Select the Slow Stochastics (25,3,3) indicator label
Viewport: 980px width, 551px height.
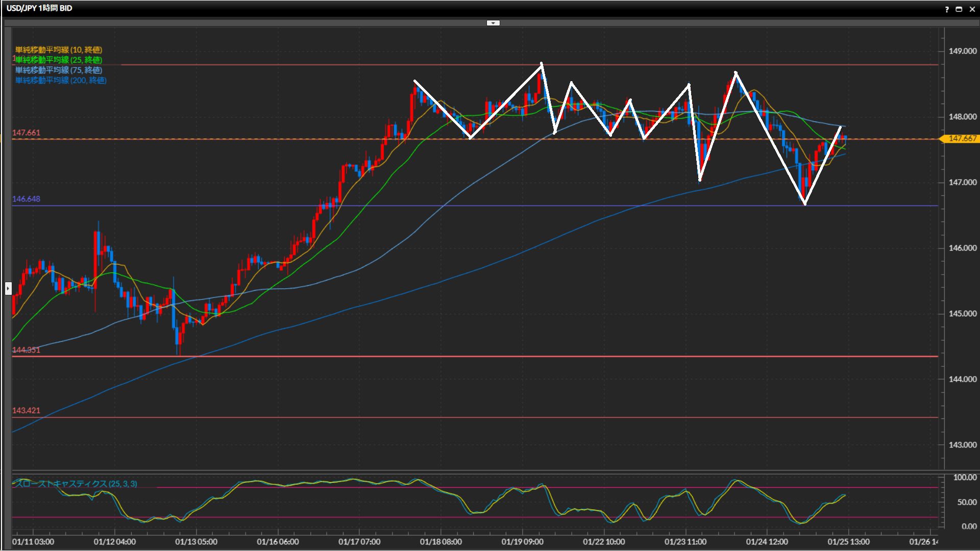pyautogui.click(x=76, y=484)
